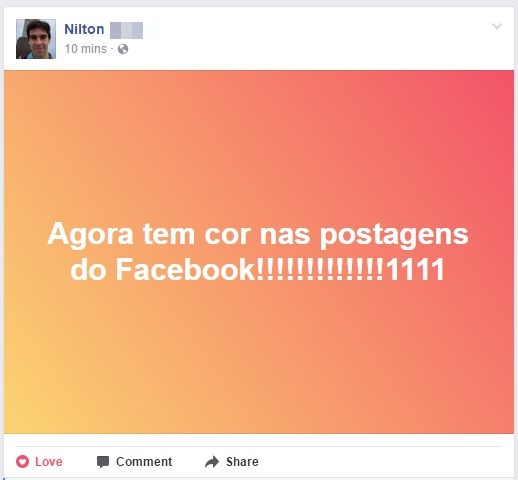Screen dimensions: 518x480
Task: Click the post text 'Agora tem cor nas postagens'
Action: [258, 235]
